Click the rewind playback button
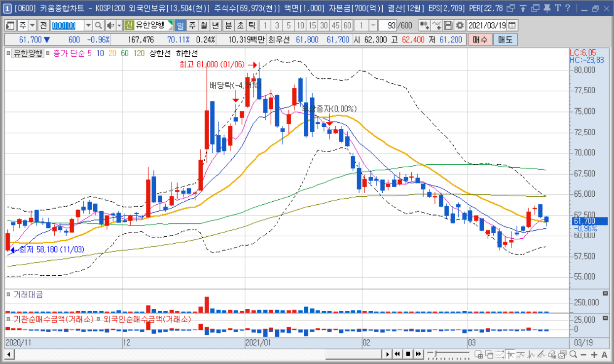614x364 pixels. click(397, 354)
